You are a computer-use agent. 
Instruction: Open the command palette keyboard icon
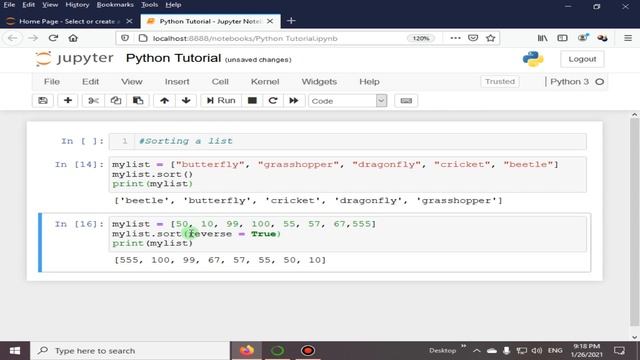tap(406, 101)
